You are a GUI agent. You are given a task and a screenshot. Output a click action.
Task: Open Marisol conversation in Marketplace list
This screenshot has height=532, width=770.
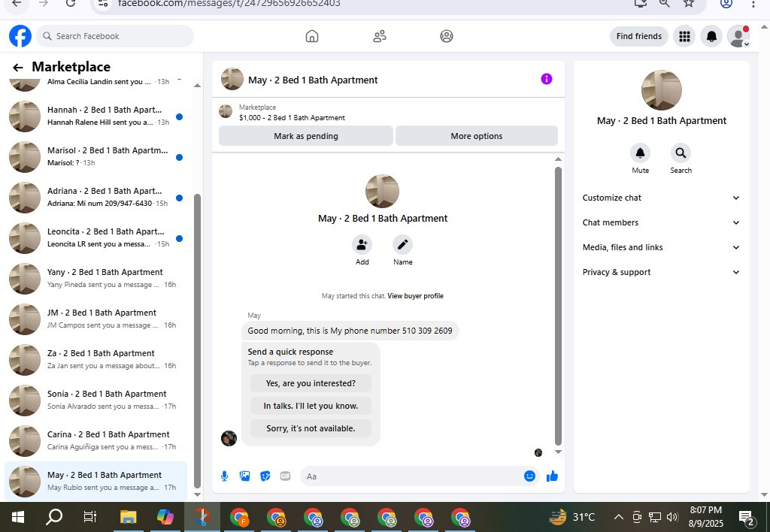(95, 157)
